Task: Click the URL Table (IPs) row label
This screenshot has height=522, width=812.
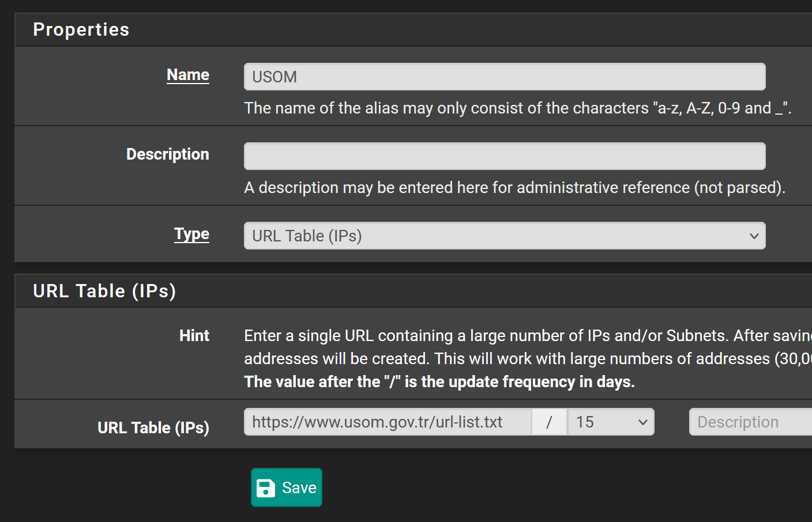Action: (x=153, y=428)
